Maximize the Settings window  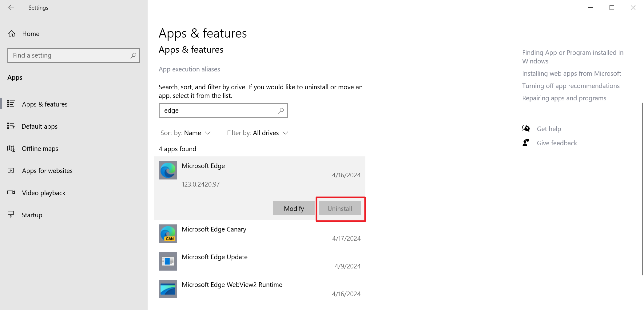612,7
